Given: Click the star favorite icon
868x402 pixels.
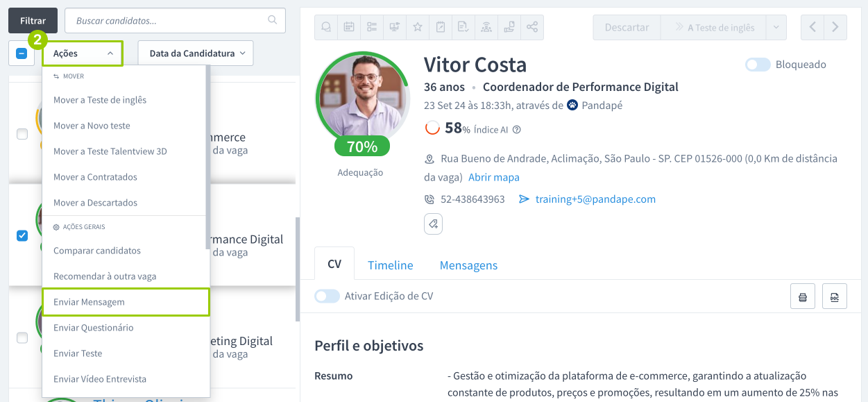Looking at the screenshot, I should [x=418, y=27].
